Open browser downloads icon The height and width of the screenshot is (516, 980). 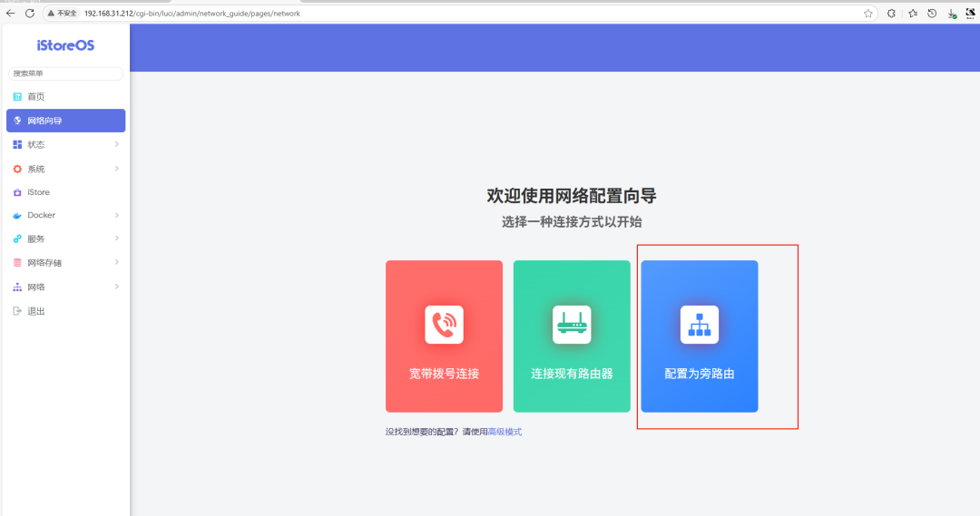[952, 14]
